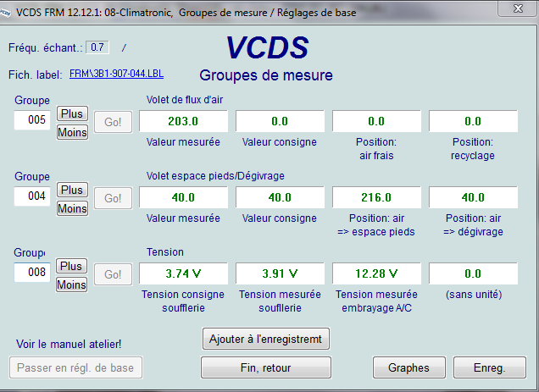Image resolution: width=539 pixels, height=392 pixels.
Task: Click the Fin, retour button
Action: [x=266, y=367]
